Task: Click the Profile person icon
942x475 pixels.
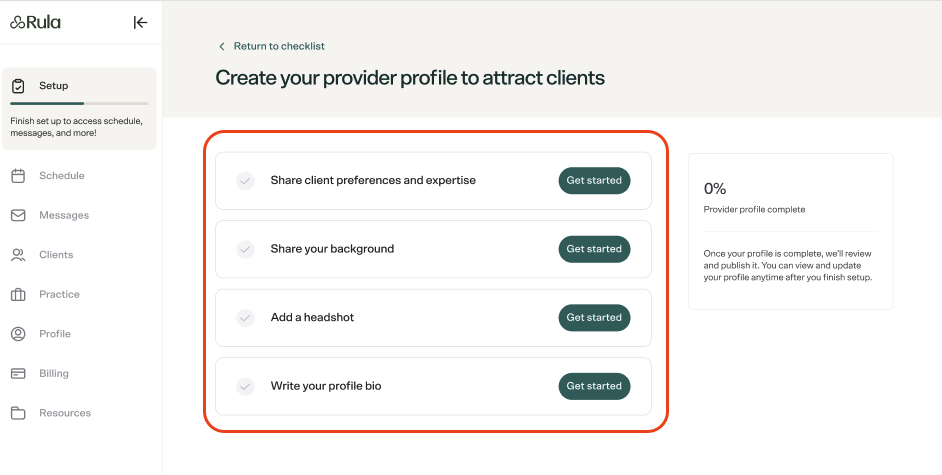Action: 18,334
